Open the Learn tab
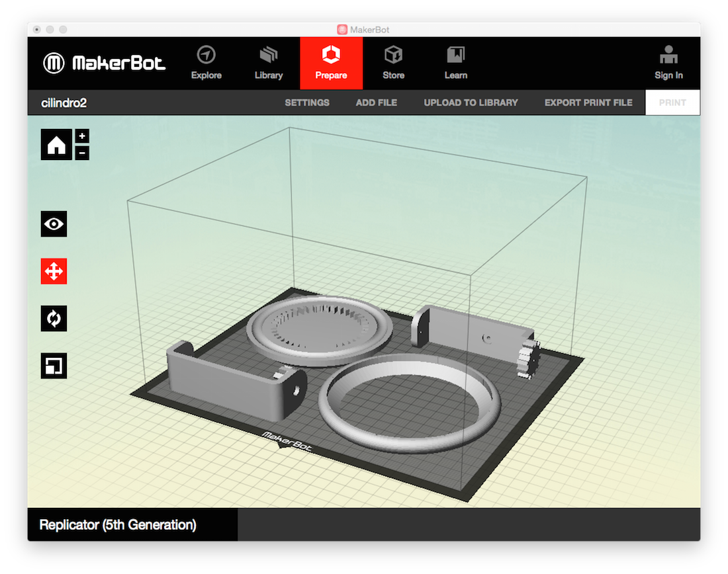Screen dimensions: 728x574 (455, 63)
